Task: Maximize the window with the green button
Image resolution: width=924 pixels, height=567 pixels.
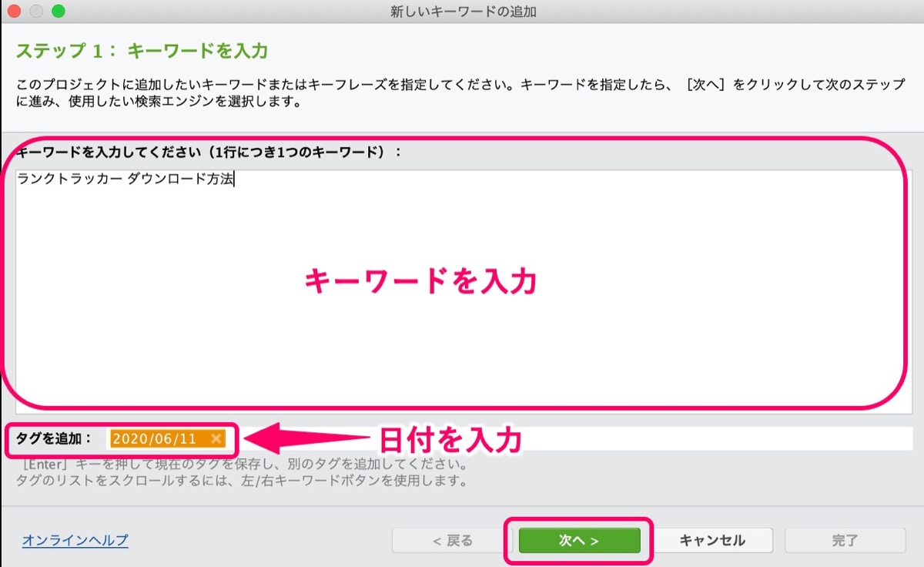Action: click(x=58, y=12)
